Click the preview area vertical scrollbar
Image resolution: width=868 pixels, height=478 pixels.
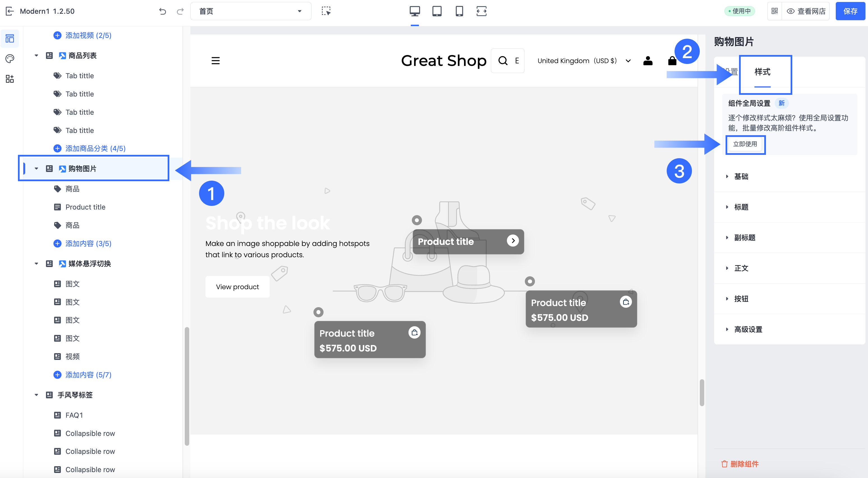(x=702, y=393)
